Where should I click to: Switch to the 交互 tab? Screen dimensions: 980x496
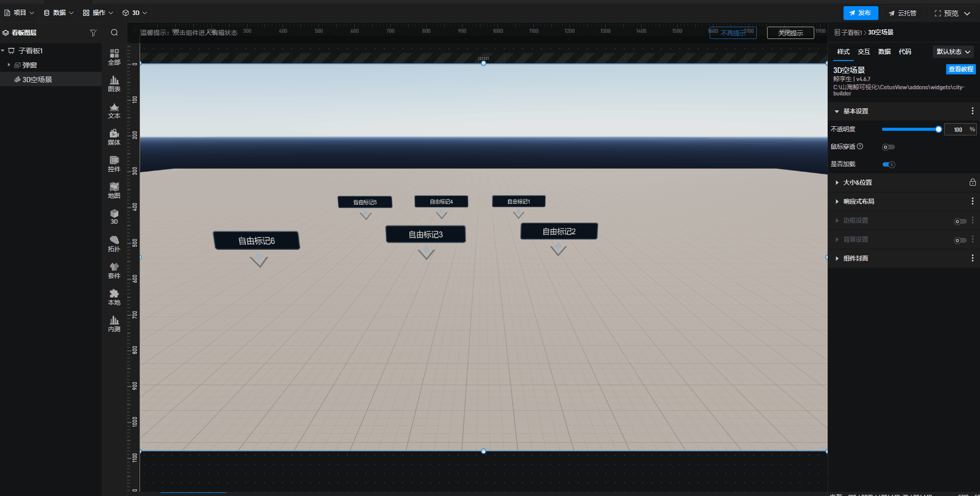pyautogui.click(x=864, y=52)
